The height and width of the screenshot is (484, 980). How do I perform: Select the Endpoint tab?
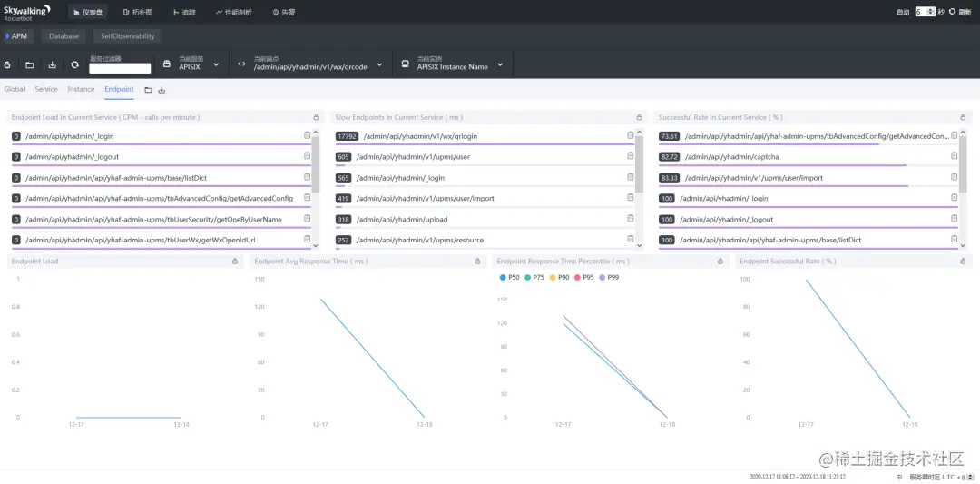coord(120,89)
